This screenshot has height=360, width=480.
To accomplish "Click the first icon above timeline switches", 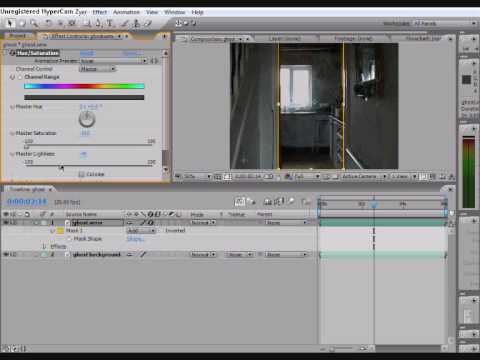I will click(239, 201).
